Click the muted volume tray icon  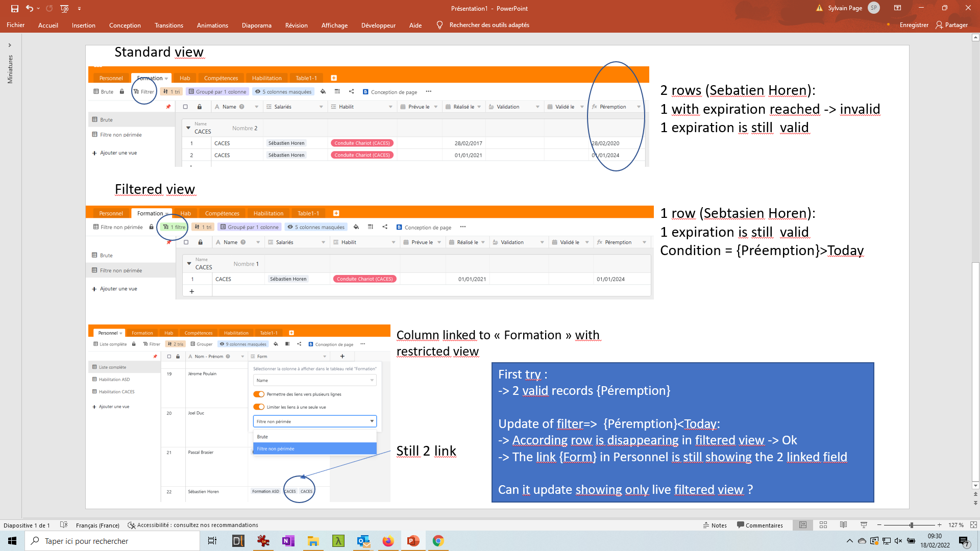[x=899, y=541]
